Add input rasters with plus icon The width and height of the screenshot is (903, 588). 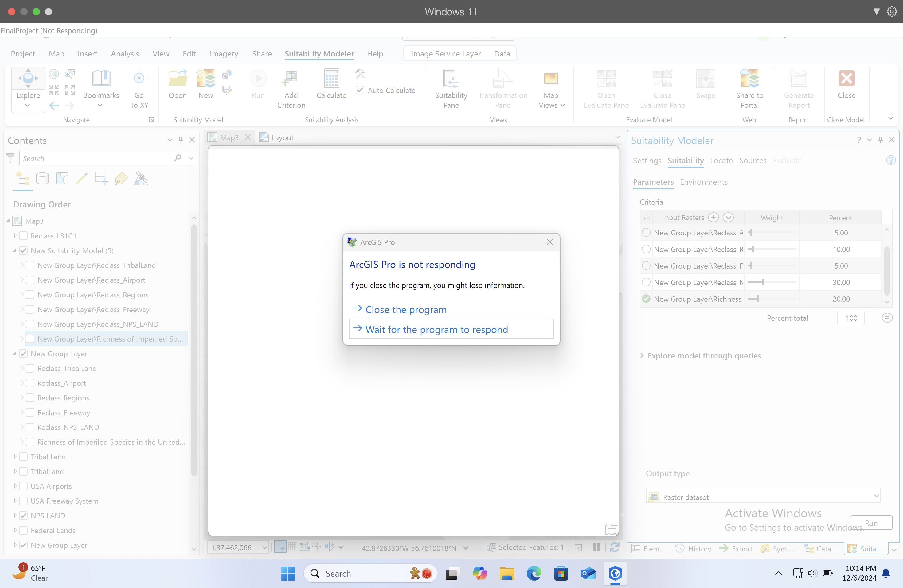pos(713,217)
